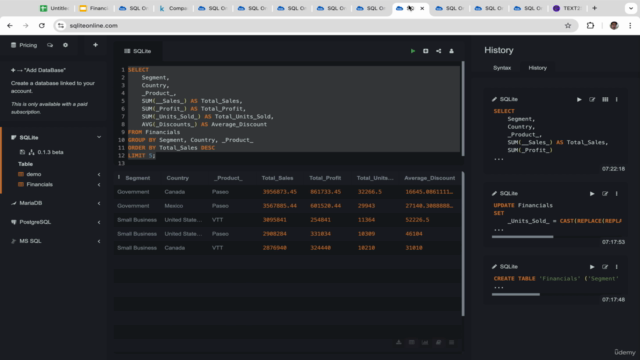Open the Chrome profile avatar
Image resolution: width=640 pixels, height=360 pixels.
(614, 25)
